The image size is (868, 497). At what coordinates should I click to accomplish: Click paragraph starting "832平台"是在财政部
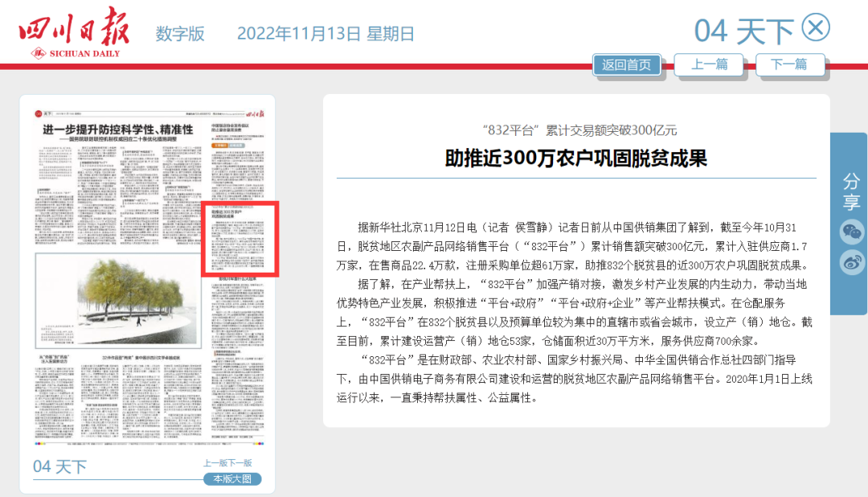[575, 379]
